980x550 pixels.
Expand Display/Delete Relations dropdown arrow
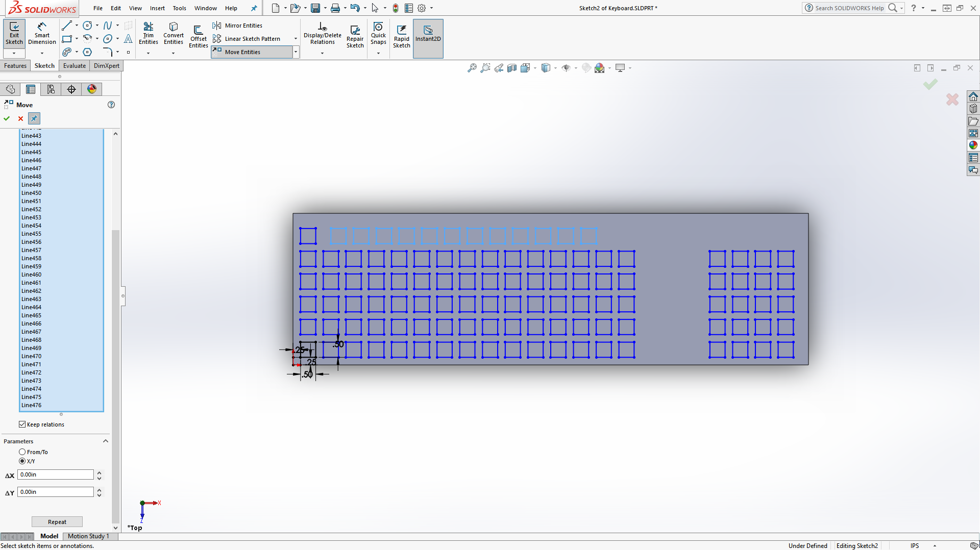tap(322, 53)
